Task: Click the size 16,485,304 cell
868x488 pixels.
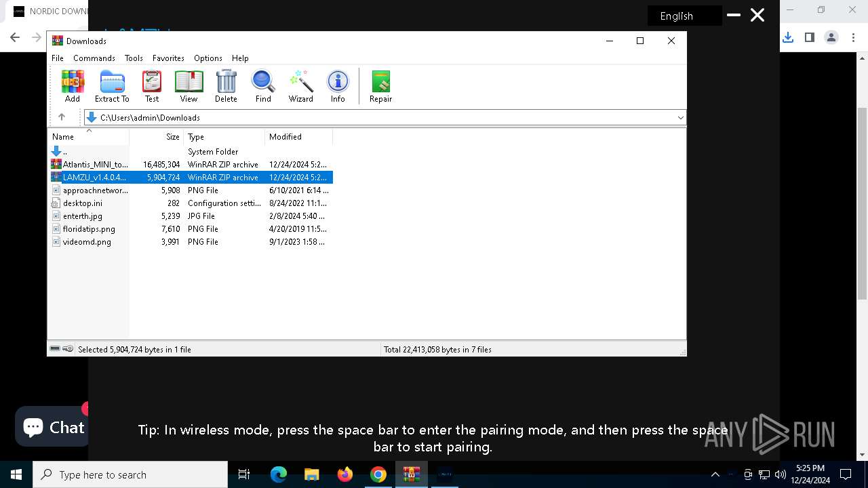Action: 161,165
